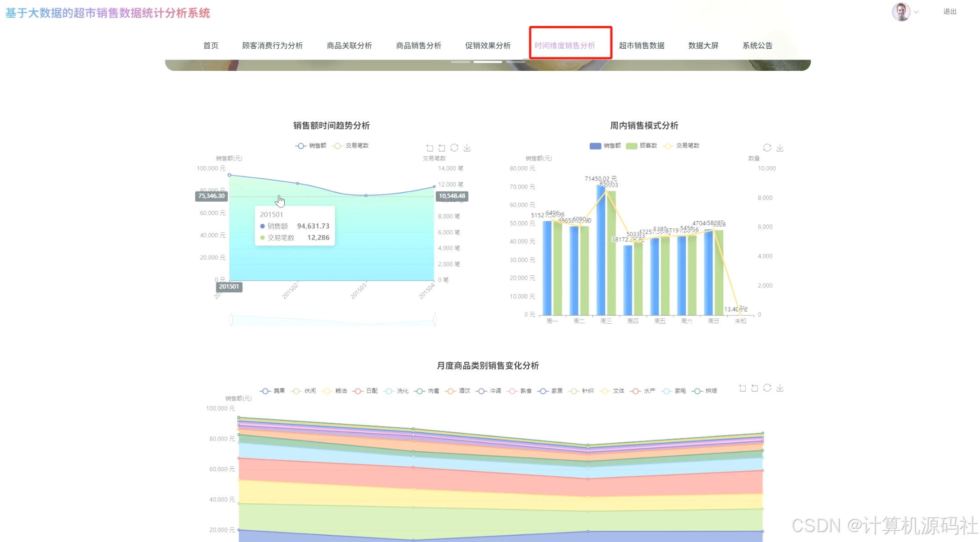This screenshot has height=542, width=980.
Task: Toggle 顾客数 bars in weekly pattern legend
Action: point(642,146)
